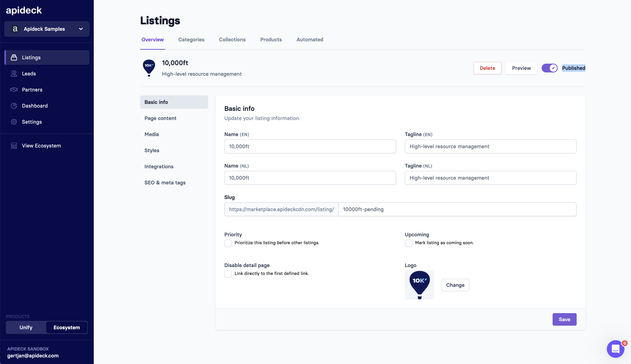
Task: Switch to the Overview tab
Action: (x=152, y=40)
